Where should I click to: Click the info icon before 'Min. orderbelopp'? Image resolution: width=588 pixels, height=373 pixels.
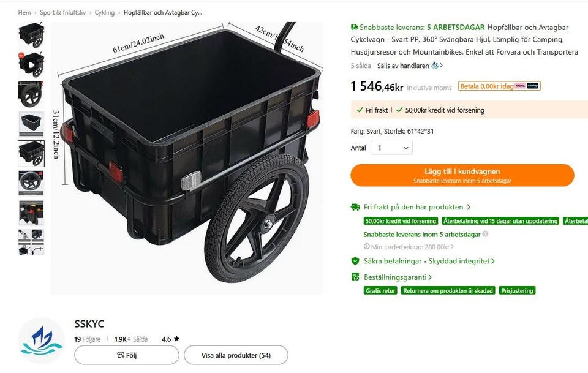(x=367, y=247)
